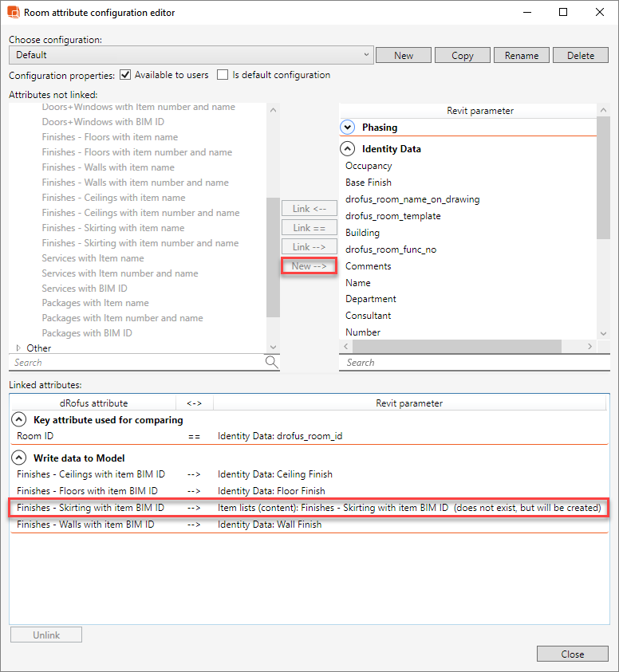Collapse the Write data to Model section

tap(18, 458)
